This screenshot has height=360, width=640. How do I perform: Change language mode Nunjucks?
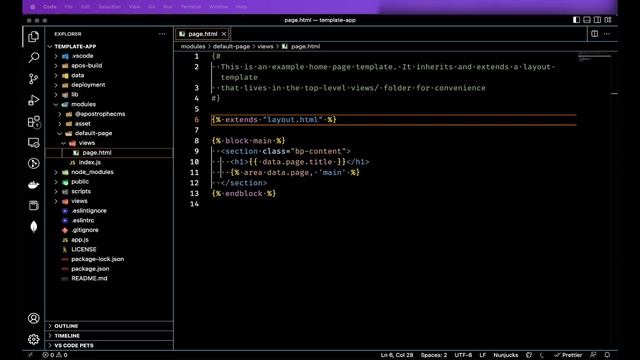click(x=505, y=355)
